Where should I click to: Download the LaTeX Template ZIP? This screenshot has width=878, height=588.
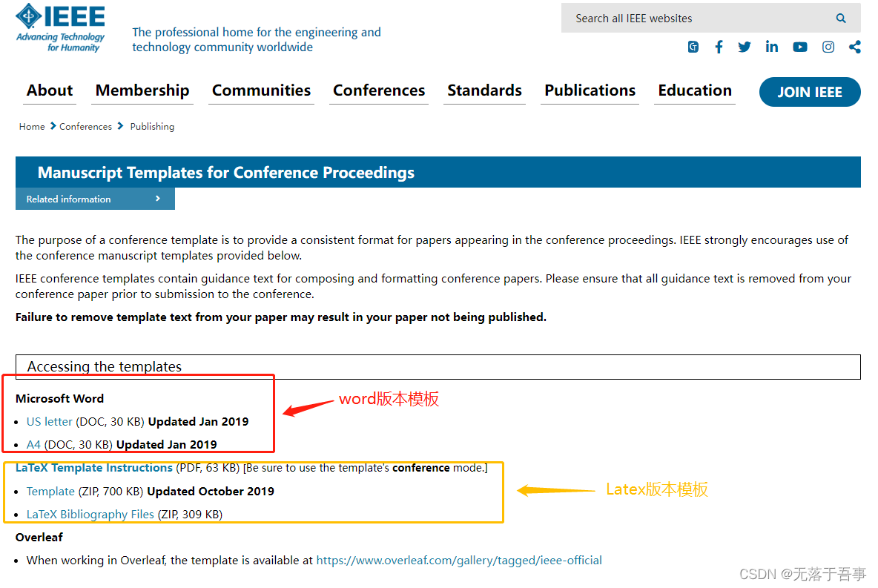pos(50,491)
